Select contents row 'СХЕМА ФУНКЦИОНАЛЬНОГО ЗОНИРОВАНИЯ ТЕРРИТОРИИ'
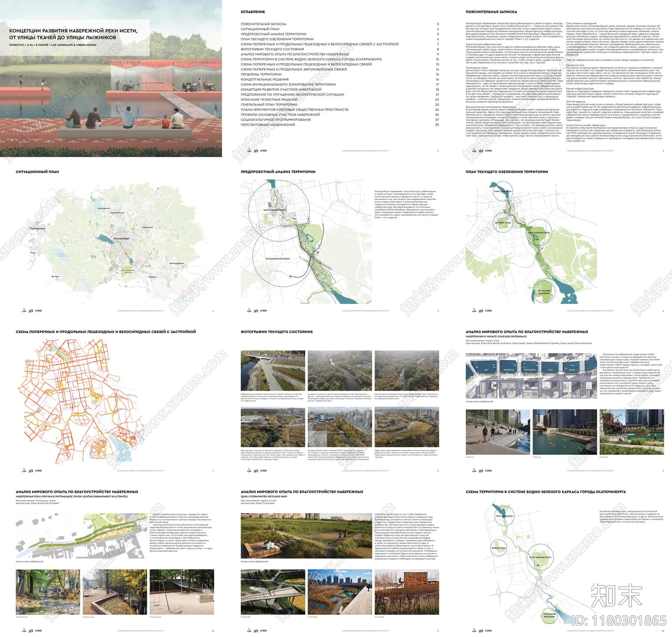The width and height of the screenshot is (672, 637). [x=340, y=84]
